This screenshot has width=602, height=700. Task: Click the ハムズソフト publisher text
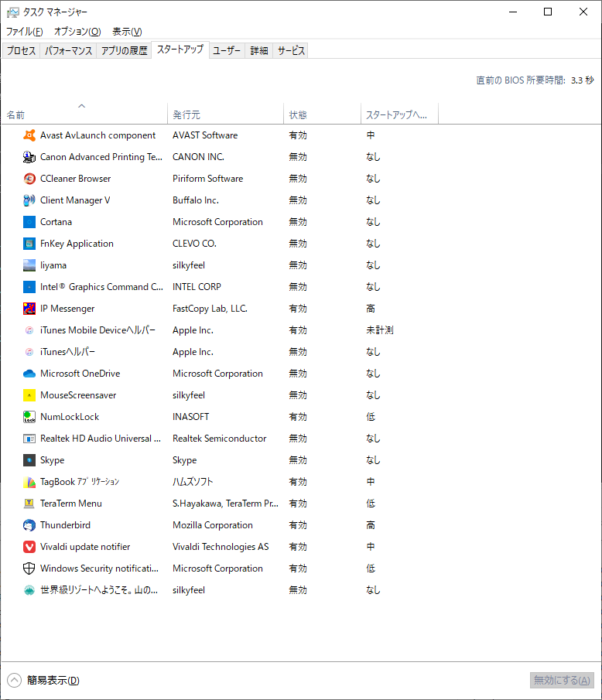[193, 482]
